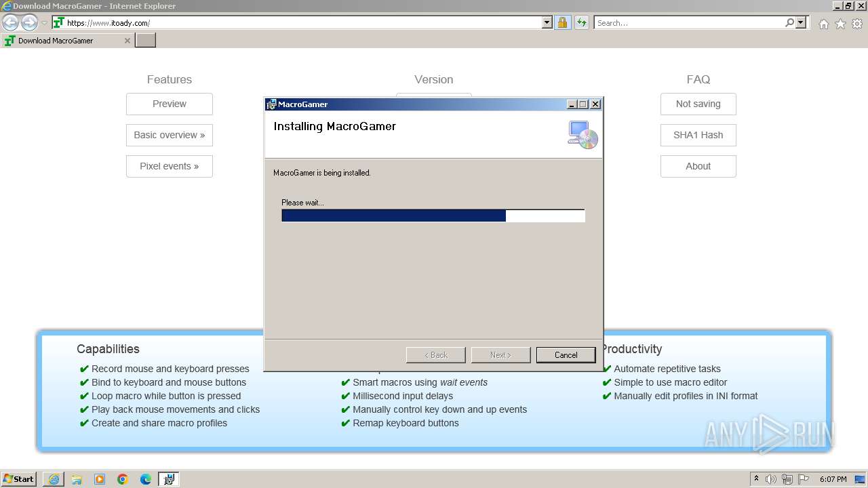Click the Basic overview » button

pos(170,135)
